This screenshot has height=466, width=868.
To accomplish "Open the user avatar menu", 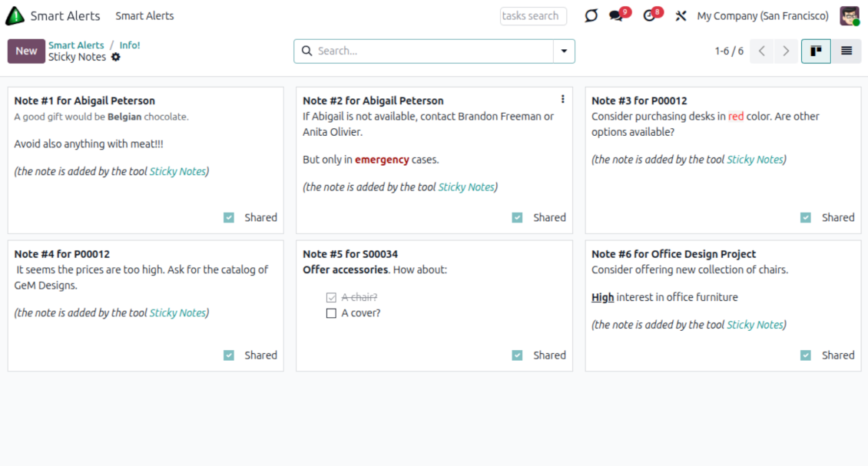I will click(x=849, y=16).
